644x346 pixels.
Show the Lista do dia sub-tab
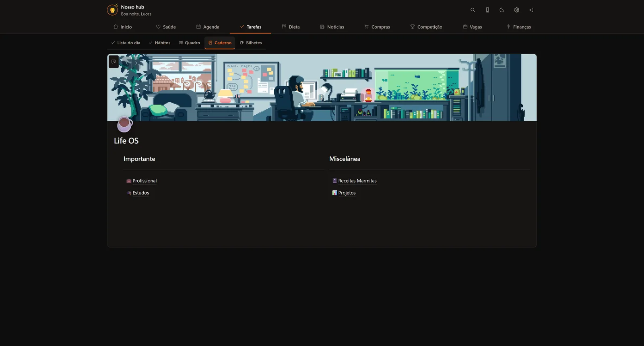pos(126,43)
